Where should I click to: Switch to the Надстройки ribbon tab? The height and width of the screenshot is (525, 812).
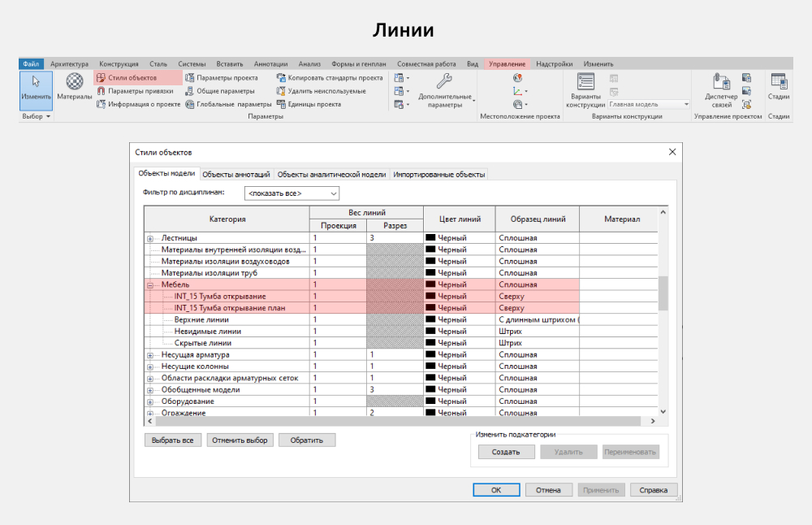[x=554, y=63]
